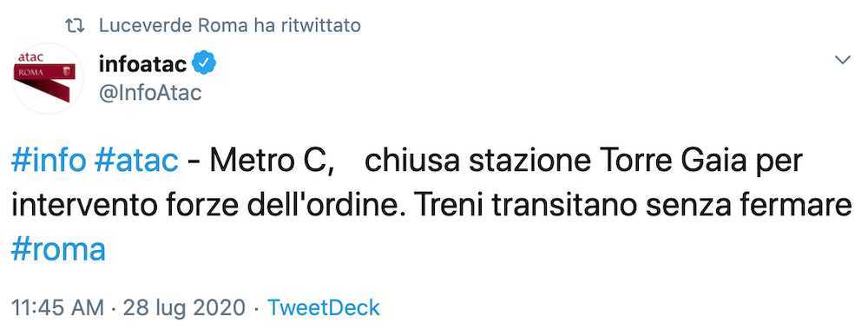This screenshot has width=868, height=336.
Task: Click the 28 lug 2020 date
Action: [x=184, y=307]
